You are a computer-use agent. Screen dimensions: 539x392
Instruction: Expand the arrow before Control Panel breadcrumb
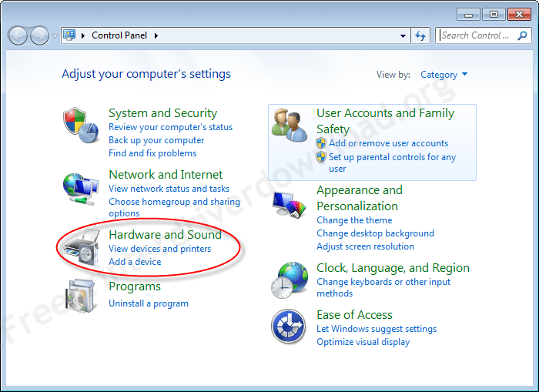coord(83,35)
